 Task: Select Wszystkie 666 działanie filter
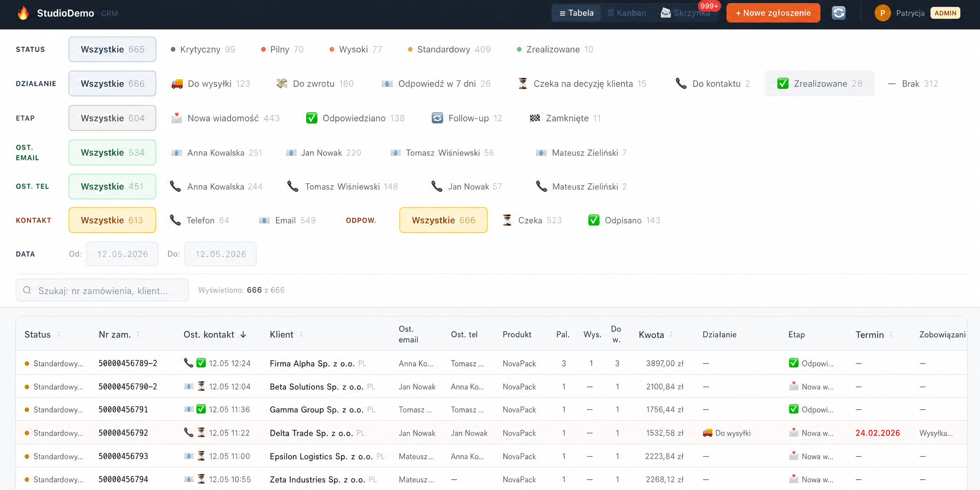point(112,83)
